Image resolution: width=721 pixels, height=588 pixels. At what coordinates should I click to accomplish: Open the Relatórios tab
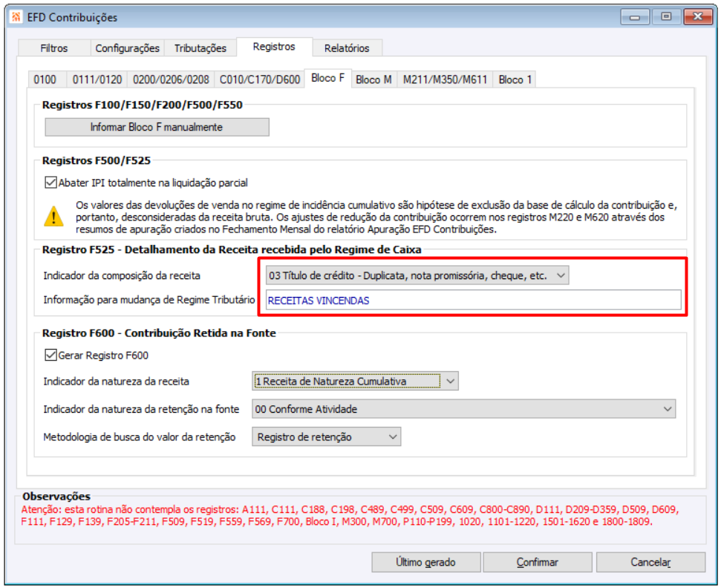[x=347, y=48]
